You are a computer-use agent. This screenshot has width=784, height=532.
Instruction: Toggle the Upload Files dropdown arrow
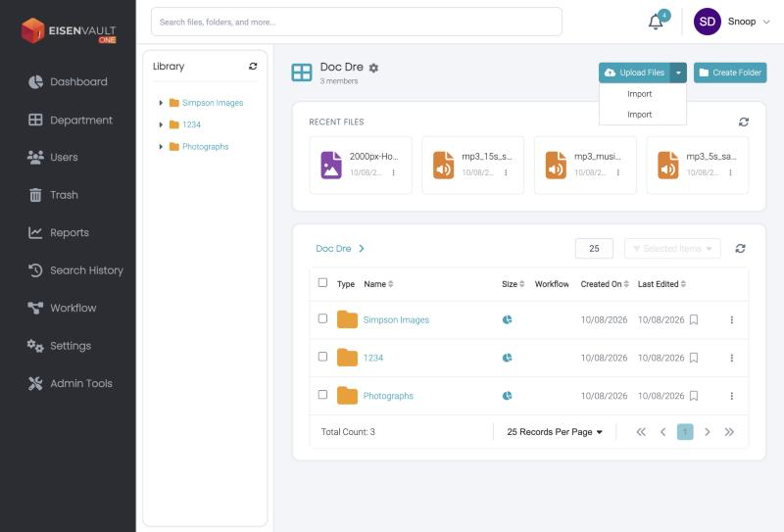tap(678, 73)
